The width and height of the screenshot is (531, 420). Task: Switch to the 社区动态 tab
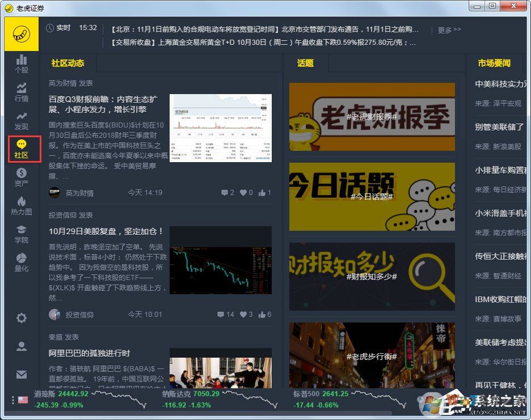68,63
